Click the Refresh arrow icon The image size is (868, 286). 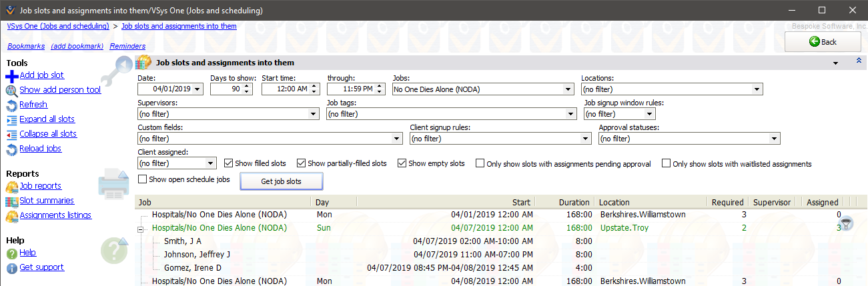coord(12,105)
